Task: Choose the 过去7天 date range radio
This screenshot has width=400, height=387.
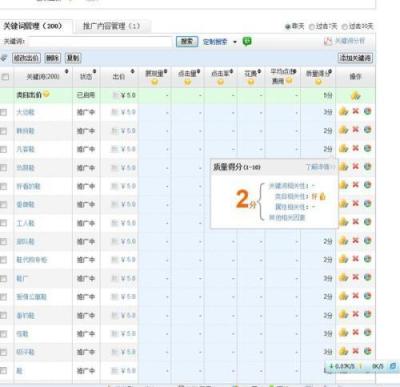Action: pos(312,27)
